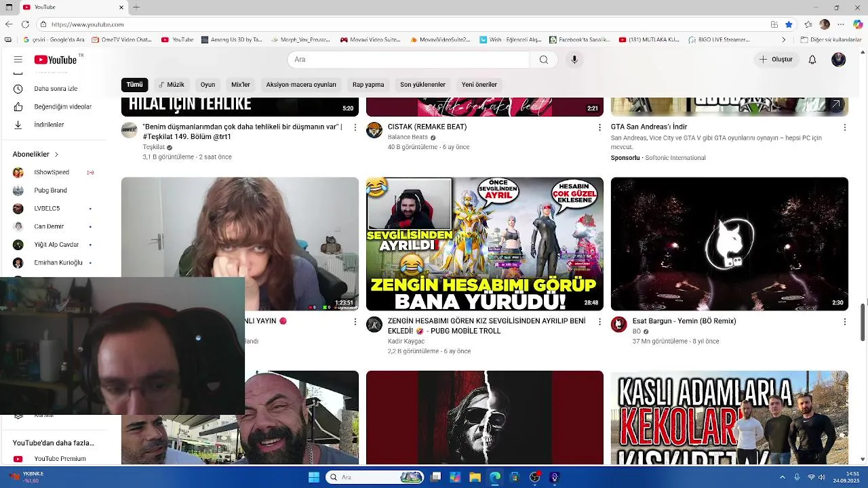Screen dimensions: 868x488
Task: Bookmark page with star icon
Action: point(789,24)
